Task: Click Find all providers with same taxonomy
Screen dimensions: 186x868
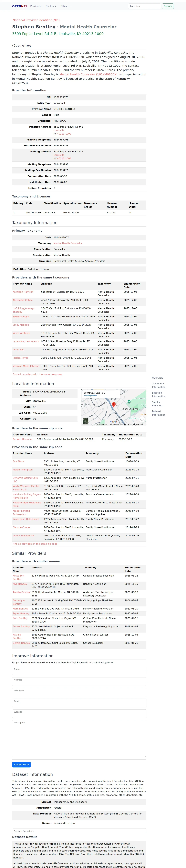Action: (38, 374)
